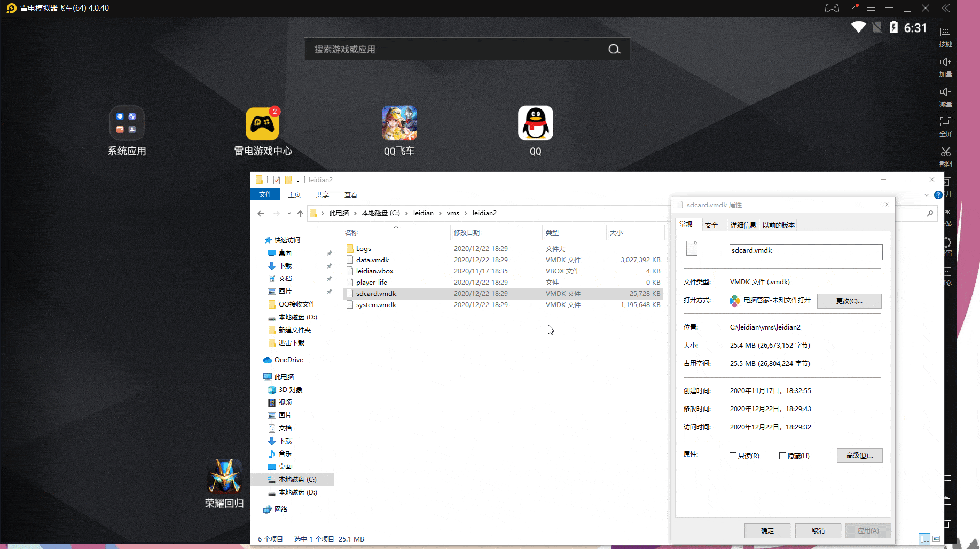Open the 系统应用 folder icon
980x549 pixels.
127,123
